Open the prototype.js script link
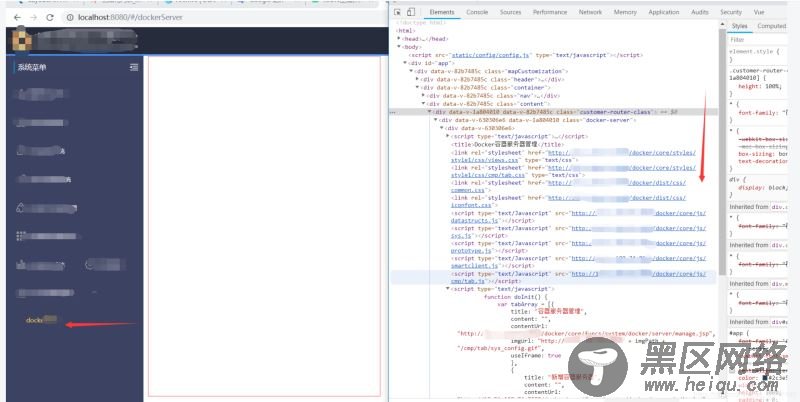800x402 pixels. pyautogui.click(x=471, y=250)
